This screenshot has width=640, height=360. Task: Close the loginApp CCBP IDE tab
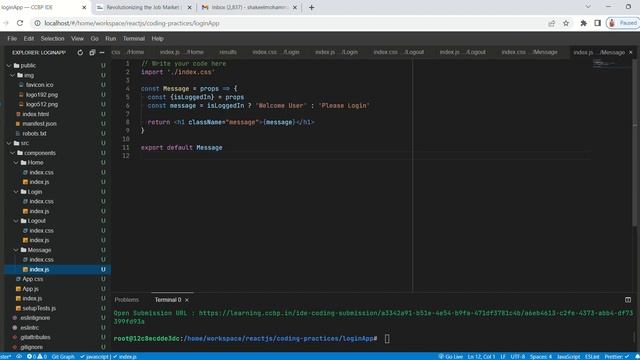click(x=84, y=7)
